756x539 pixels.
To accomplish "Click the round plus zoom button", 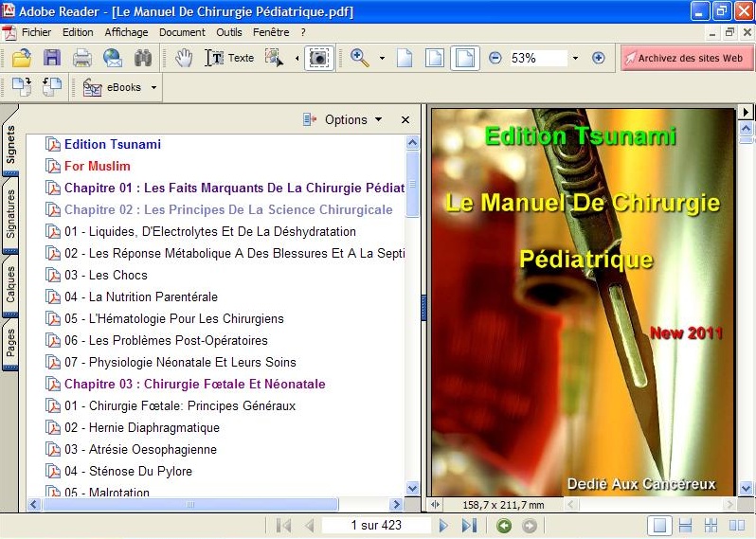I will coord(598,58).
